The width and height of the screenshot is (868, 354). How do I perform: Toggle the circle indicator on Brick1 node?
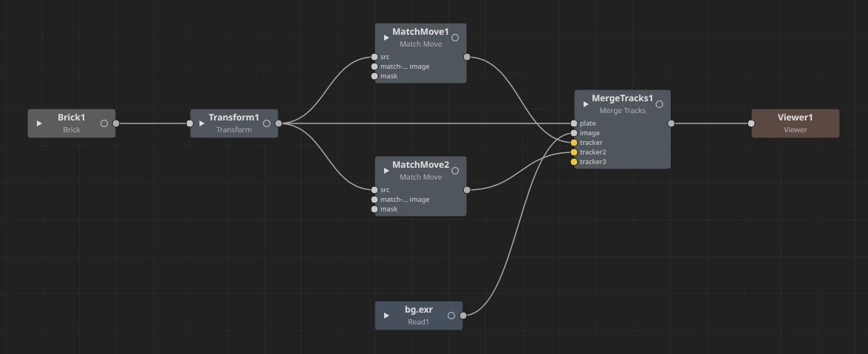click(x=104, y=123)
